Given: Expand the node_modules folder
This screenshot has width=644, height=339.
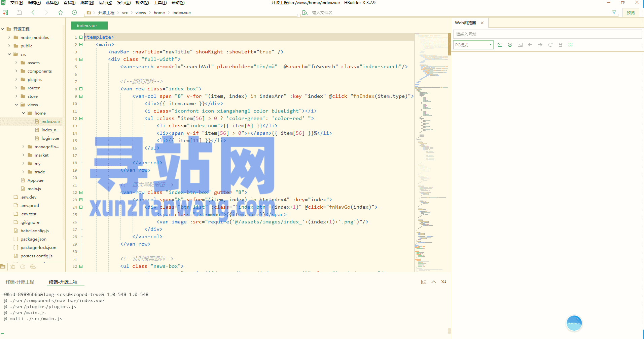Looking at the screenshot, I should tap(9, 37).
